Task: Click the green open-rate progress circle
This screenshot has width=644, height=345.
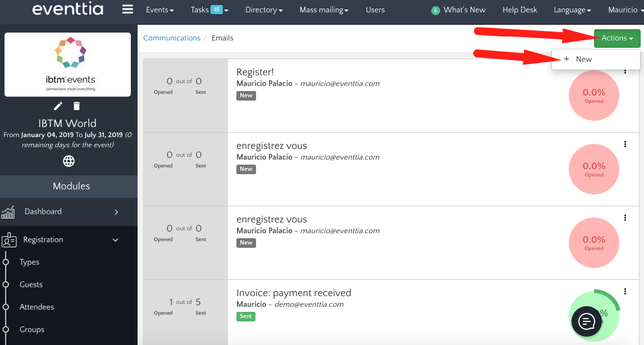Action: click(595, 312)
